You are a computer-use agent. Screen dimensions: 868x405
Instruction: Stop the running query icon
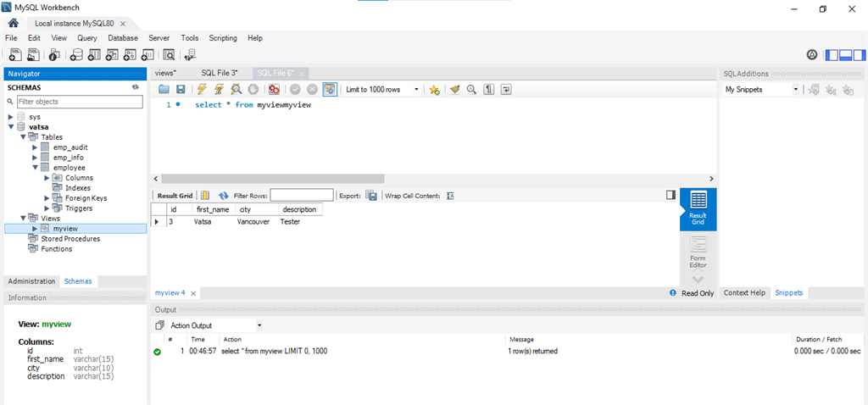(x=253, y=89)
